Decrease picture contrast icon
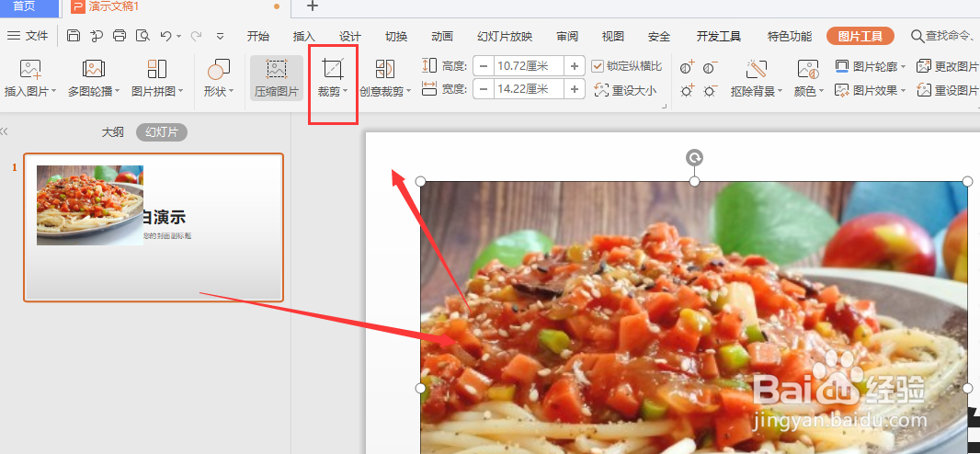 tap(710, 66)
